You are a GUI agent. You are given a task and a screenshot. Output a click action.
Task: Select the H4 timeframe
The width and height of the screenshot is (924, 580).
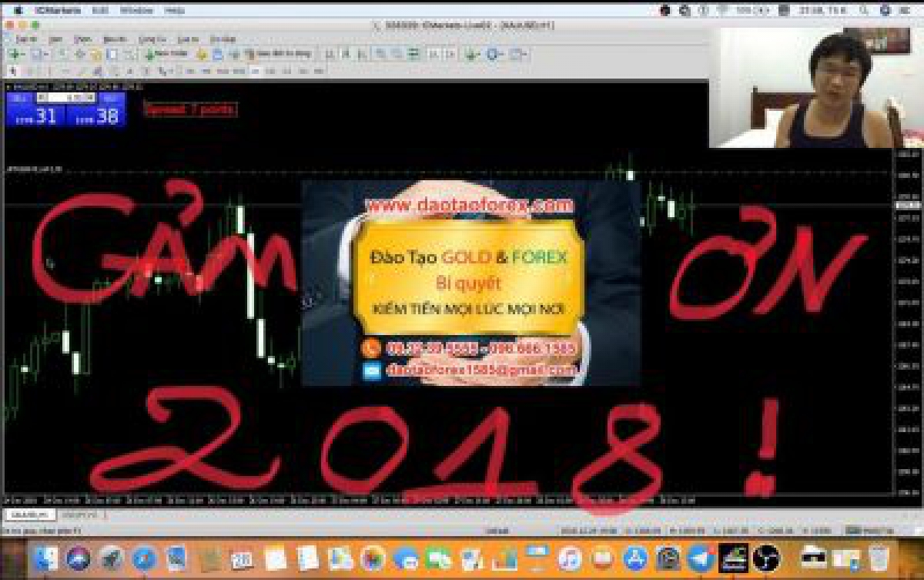[272, 71]
